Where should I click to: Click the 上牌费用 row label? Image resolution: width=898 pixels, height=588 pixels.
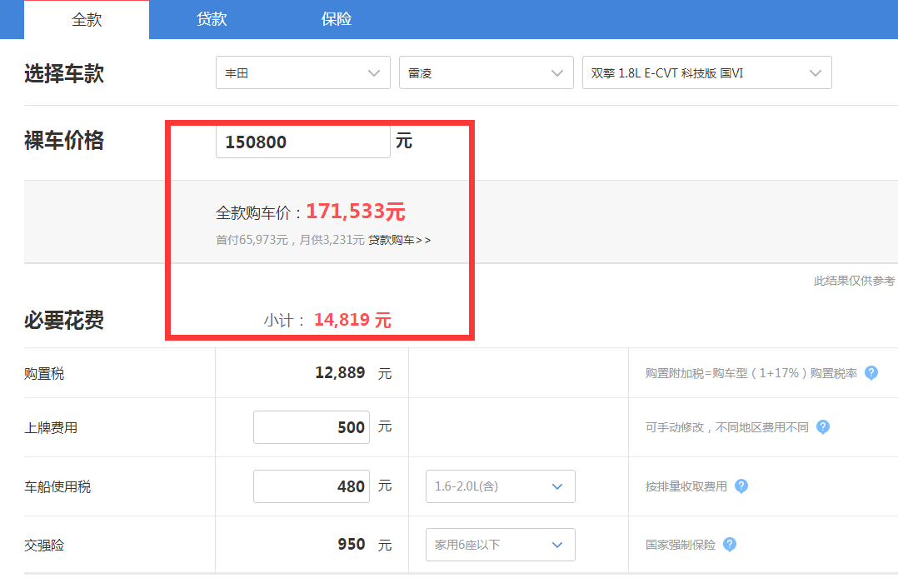pos(51,428)
